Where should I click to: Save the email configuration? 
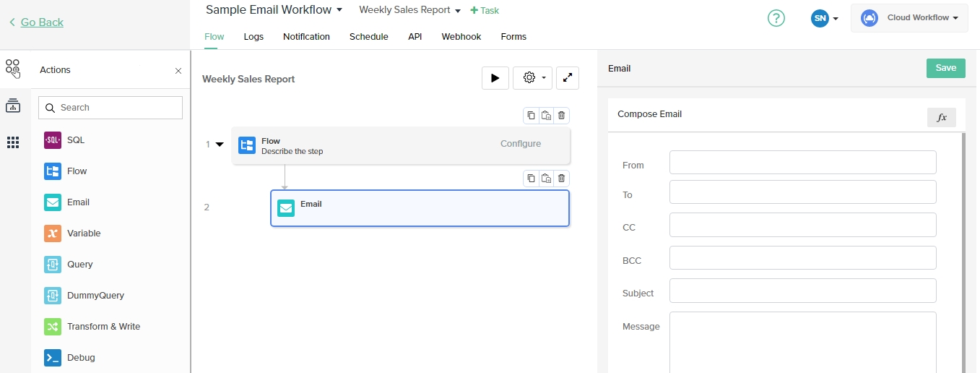coord(945,68)
